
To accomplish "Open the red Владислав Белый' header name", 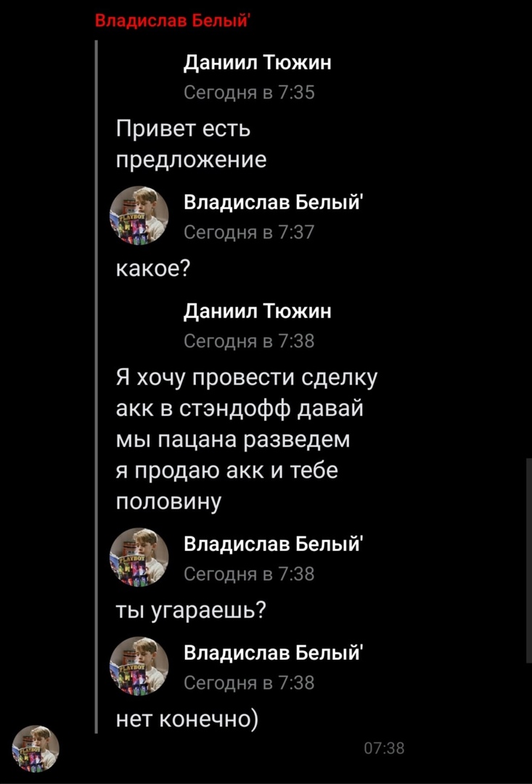I will coord(173,20).
